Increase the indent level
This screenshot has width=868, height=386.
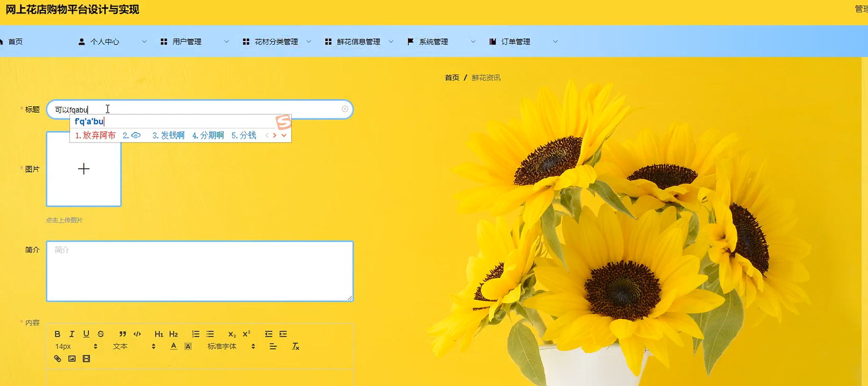[283, 334]
